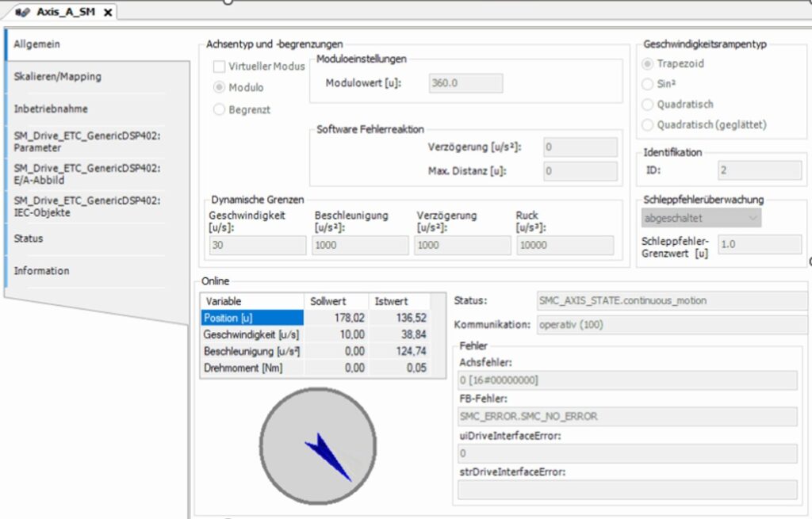The image size is (812, 519).
Task: Select the Begrenzt axis type option
Action: (x=219, y=110)
